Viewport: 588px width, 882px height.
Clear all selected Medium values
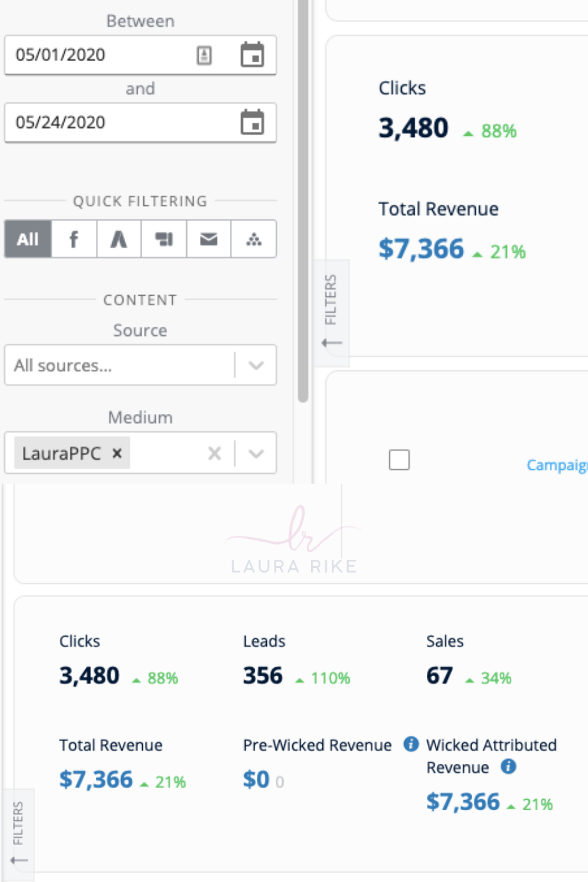point(215,453)
